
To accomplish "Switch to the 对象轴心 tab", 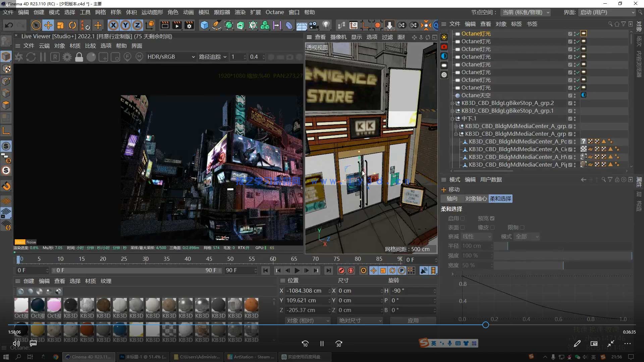I will coord(476,199).
